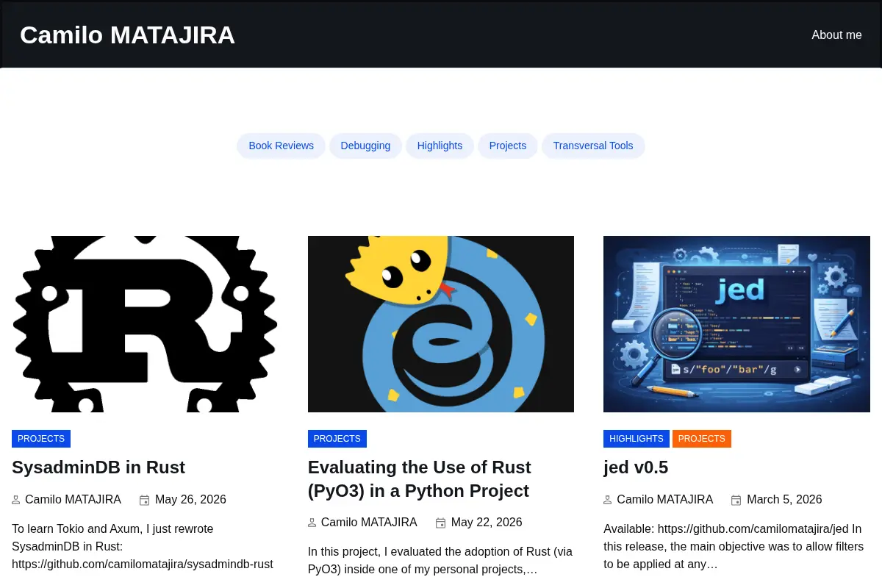Image resolution: width=882 pixels, height=588 pixels.
Task: Click calendar icon beside March 5, 2026
Action: point(736,500)
